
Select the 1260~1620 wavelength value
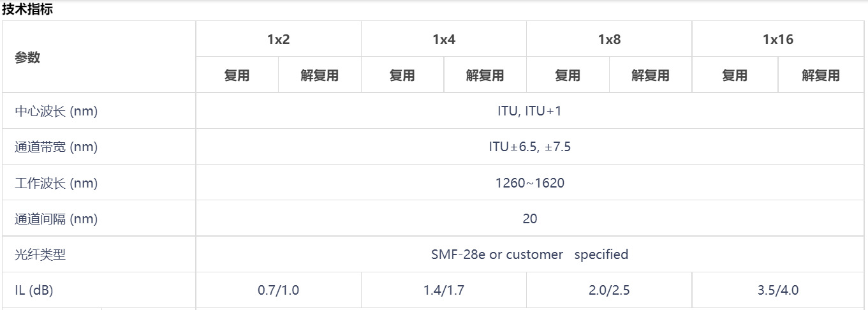click(529, 184)
